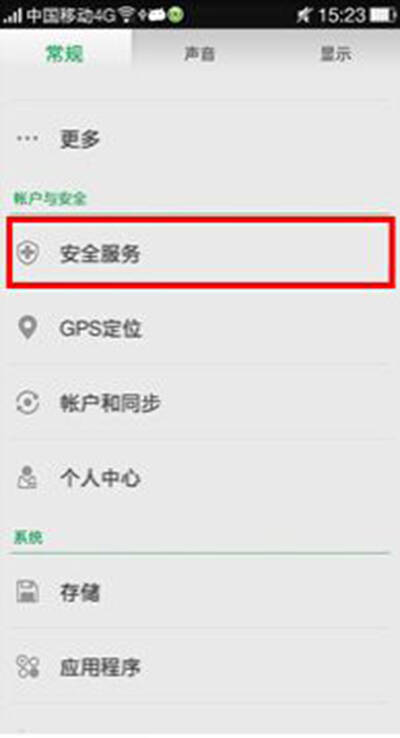Open 帐户和同步 settings
The width and height of the screenshot is (400, 738).
pos(200,403)
